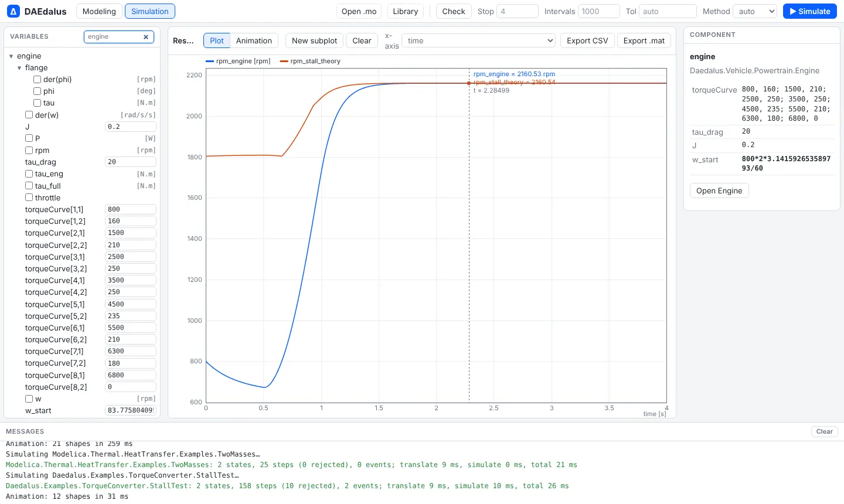Open the Library
This screenshot has height=504, width=844.
point(406,11)
